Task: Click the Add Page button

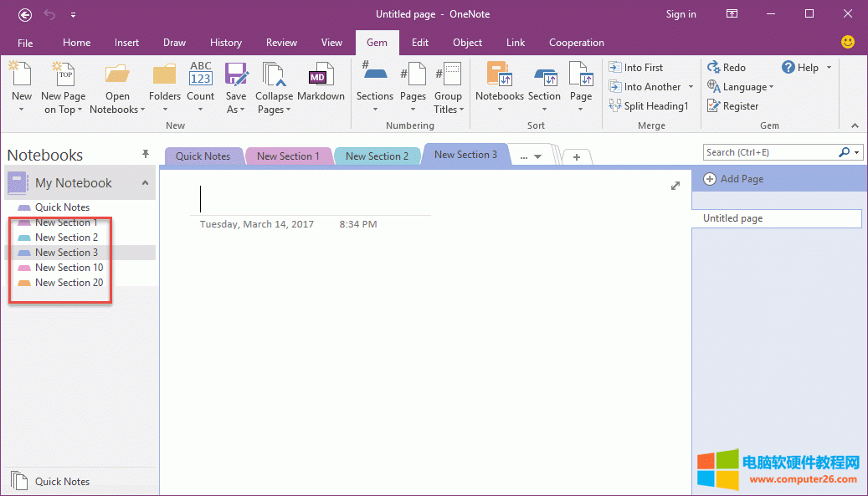Action: pyautogui.click(x=733, y=179)
